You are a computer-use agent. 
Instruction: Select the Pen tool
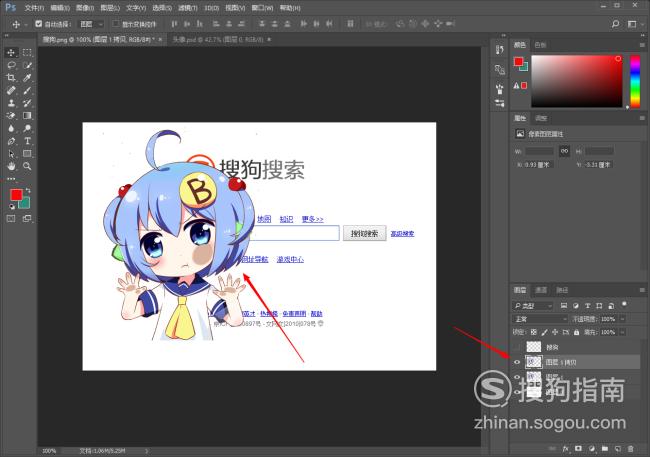11,141
